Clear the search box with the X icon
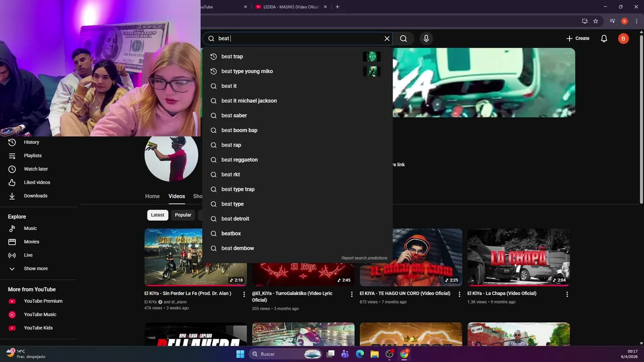Screen dimensions: 644x362 click(387, 38)
